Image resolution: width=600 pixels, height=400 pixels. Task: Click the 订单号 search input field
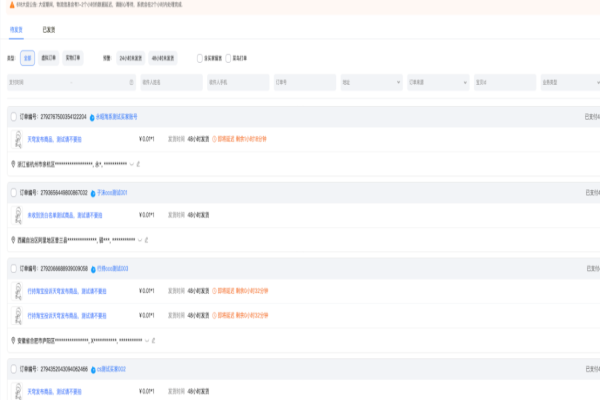(303, 82)
